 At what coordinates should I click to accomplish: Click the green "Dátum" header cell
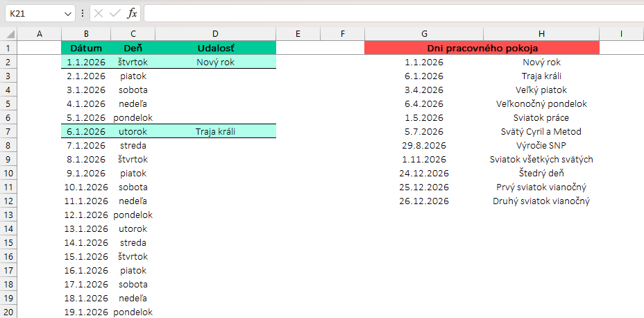pos(86,48)
